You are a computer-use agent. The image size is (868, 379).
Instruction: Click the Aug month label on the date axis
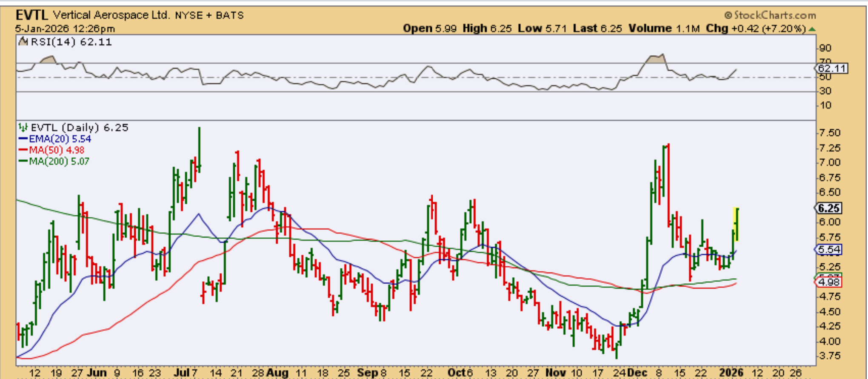coord(277,373)
